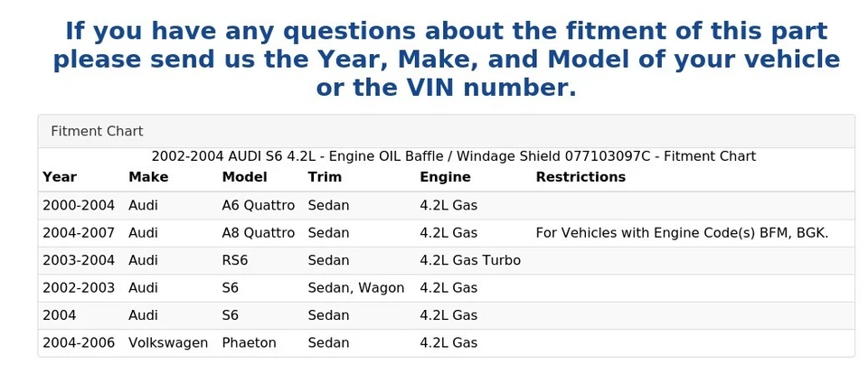The image size is (868, 374).
Task: Select the 2000-2004 year cell
Action: click(79, 205)
